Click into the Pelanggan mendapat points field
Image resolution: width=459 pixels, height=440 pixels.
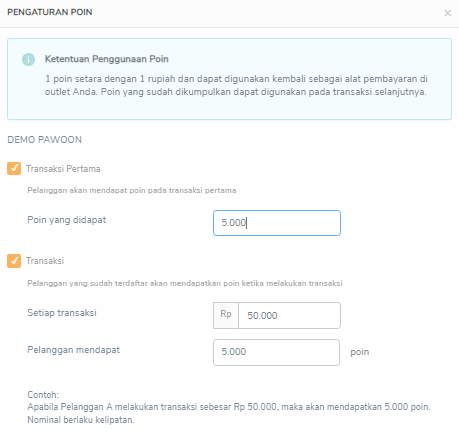[x=276, y=352]
